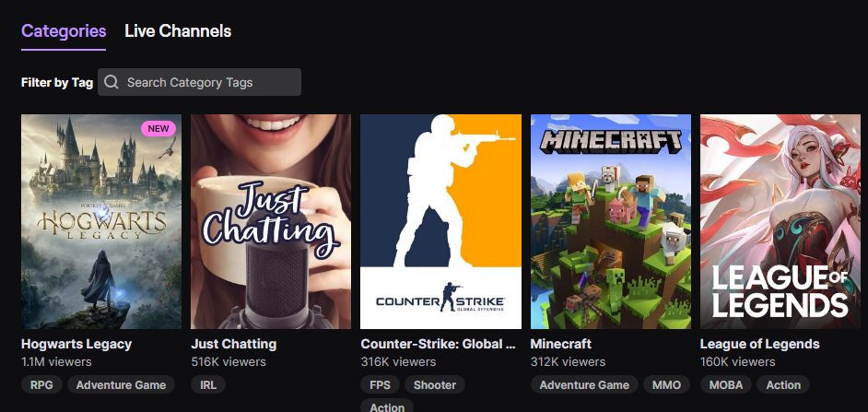Click the Counter-Strike: Global title link

pyautogui.click(x=439, y=344)
